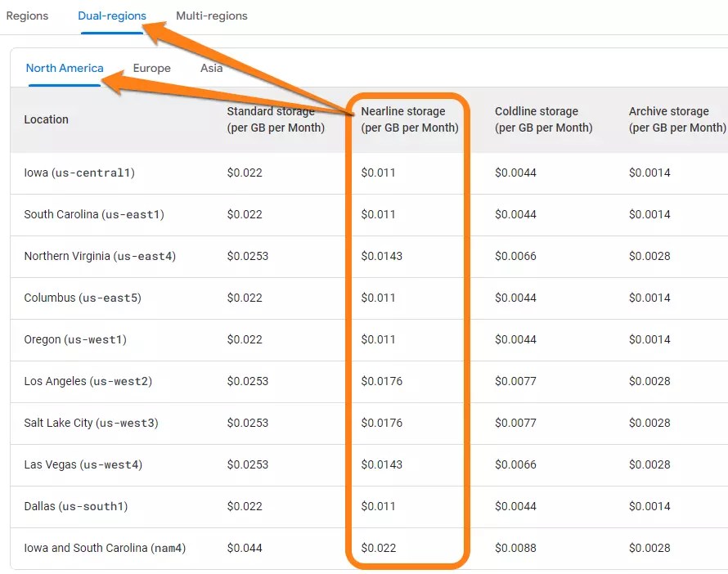Click the Standard storage column header
The height and width of the screenshot is (574, 728).
tap(271, 119)
